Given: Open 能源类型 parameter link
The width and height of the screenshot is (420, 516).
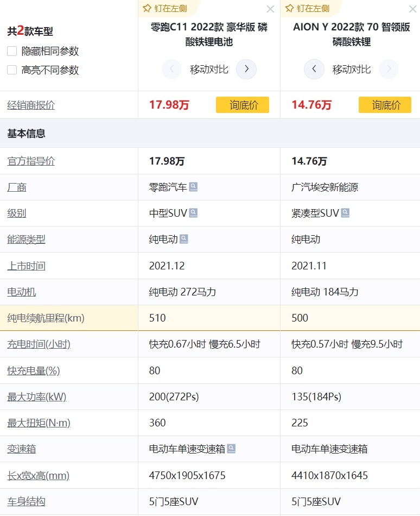Looking at the screenshot, I should [26, 239].
